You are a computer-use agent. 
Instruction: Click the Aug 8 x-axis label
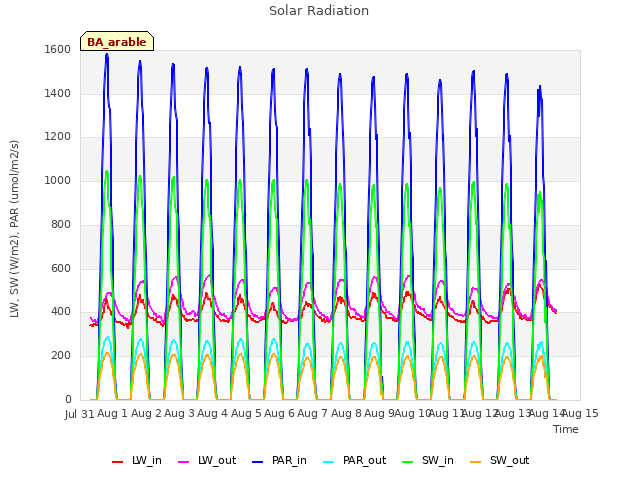point(346,413)
